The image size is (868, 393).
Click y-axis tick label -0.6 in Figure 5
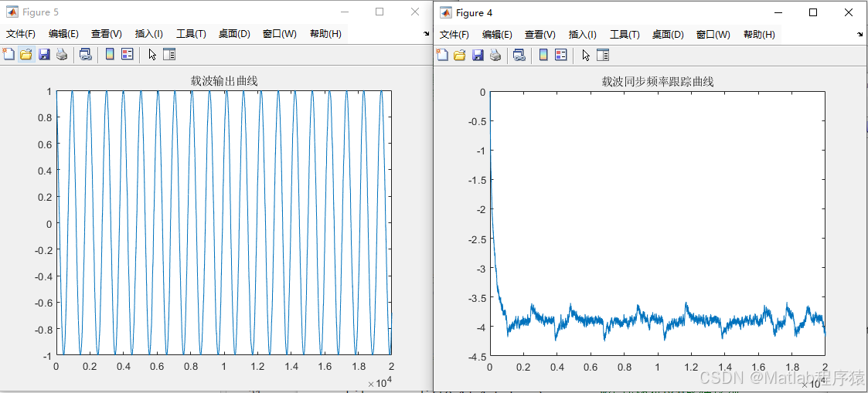pos(44,303)
